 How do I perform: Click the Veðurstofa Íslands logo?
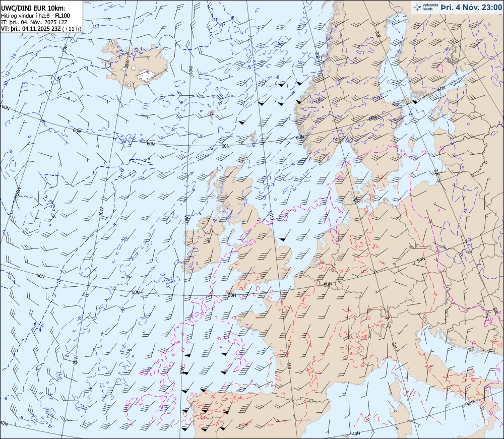pyautogui.click(x=424, y=7)
